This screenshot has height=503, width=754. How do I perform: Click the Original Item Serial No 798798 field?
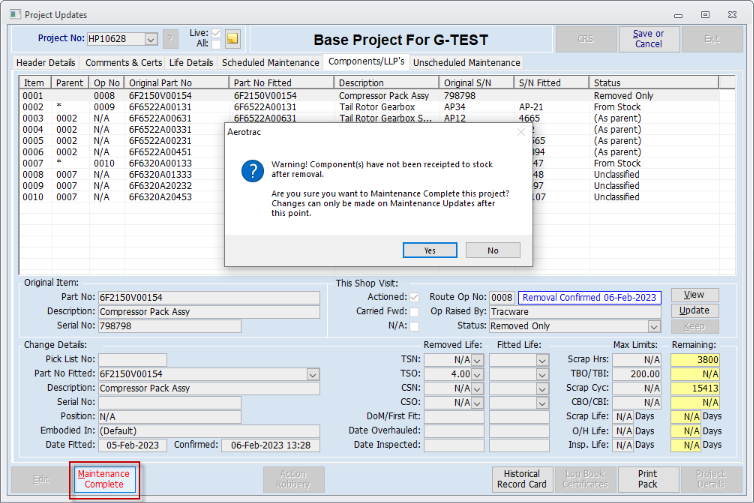[x=170, y=326]
